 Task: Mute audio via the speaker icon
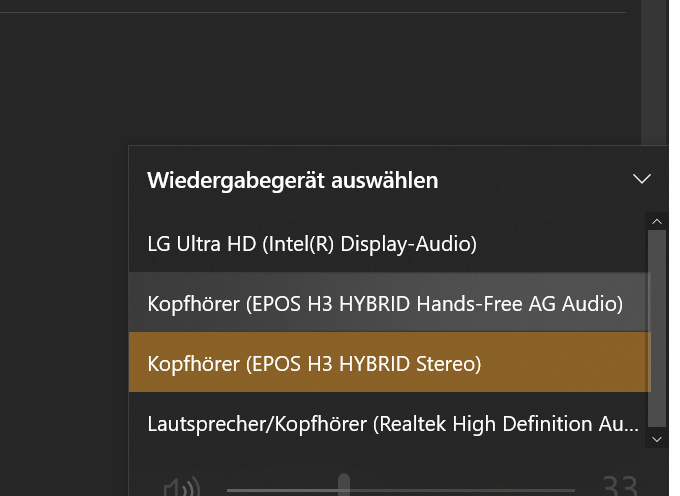[x=181, y=488]
